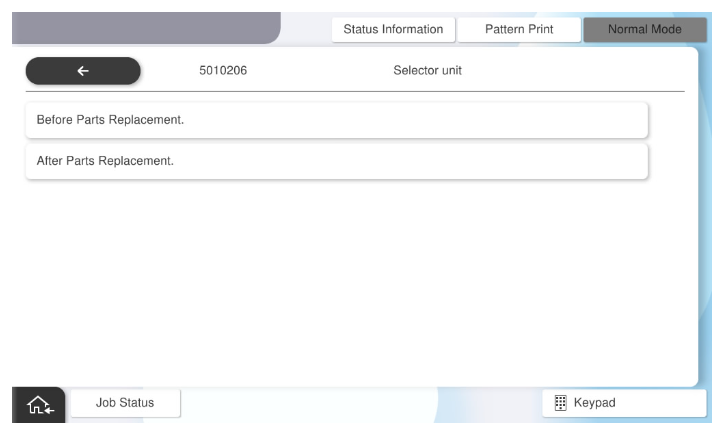Click the gray header bar at top left

pyautogui.click(x=150, y=27)
